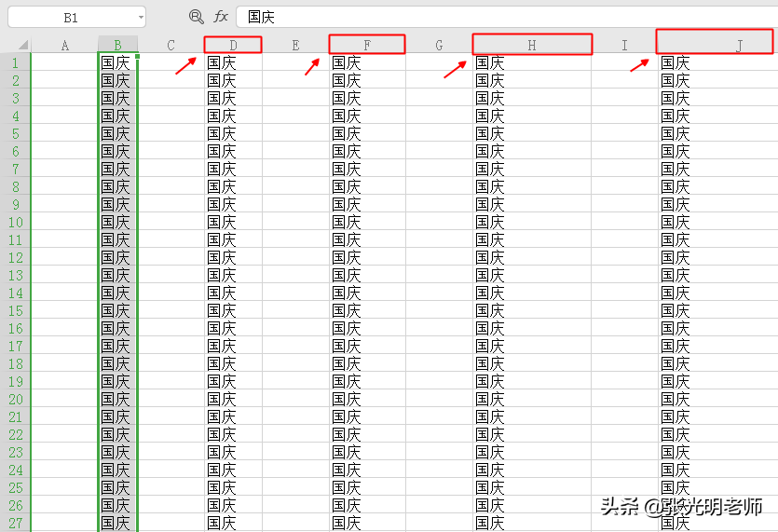Select row 9 header
Image resolution: width=778 pixels, height=532 pixels.
[16, 204]
